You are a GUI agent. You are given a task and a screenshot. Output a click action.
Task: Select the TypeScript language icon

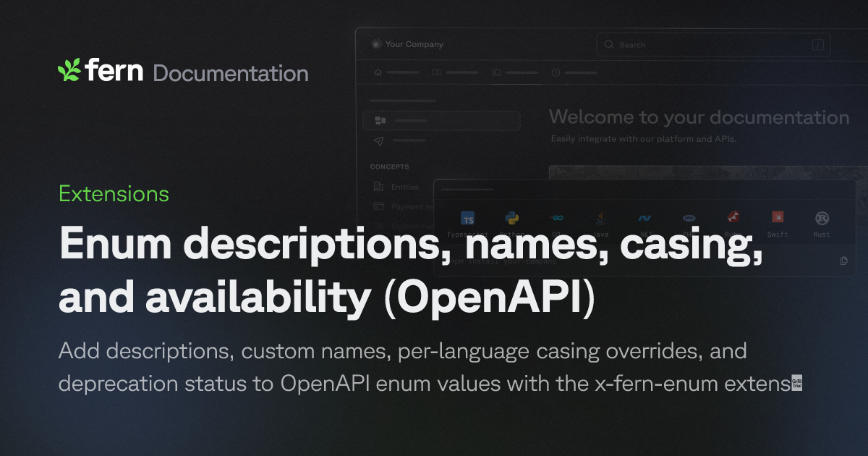click(x=468, y=219)
